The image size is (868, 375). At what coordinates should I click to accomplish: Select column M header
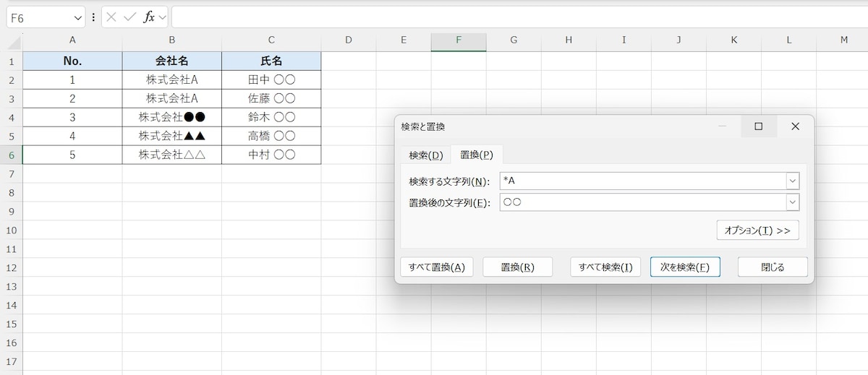[x=843, y=40]
